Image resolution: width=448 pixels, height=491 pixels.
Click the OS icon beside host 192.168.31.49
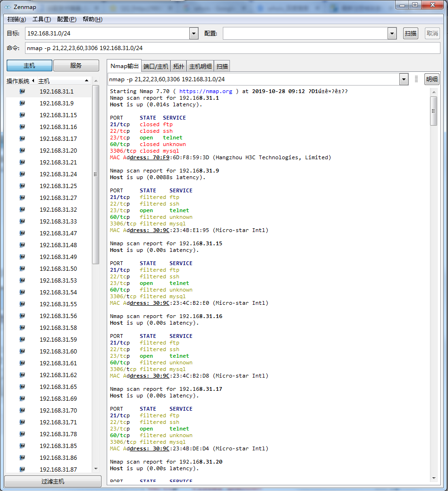pos(22,257)
